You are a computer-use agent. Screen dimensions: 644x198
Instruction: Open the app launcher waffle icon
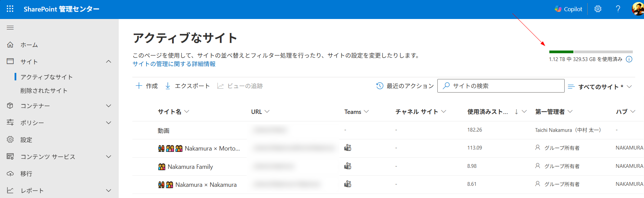pyautogui.click(x=10, y=9)
